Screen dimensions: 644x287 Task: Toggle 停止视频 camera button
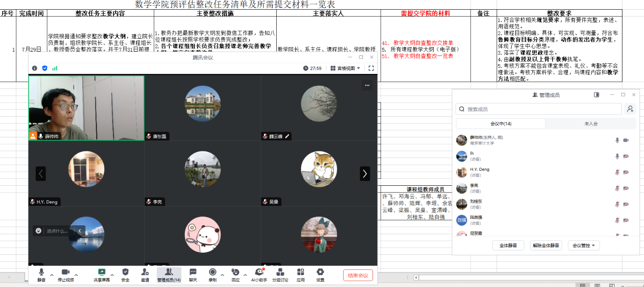coord(66,272)
